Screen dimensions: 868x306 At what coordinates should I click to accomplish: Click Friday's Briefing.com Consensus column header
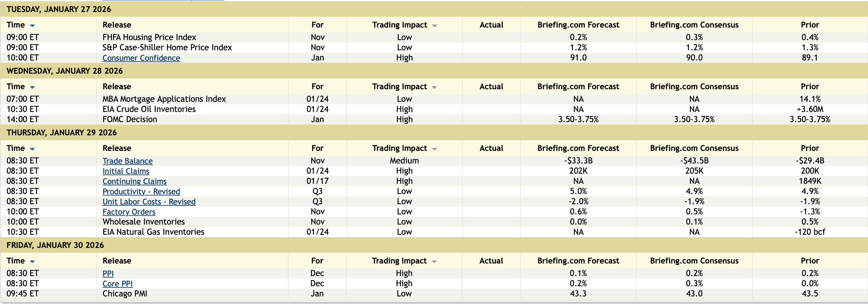pos(694,261)
